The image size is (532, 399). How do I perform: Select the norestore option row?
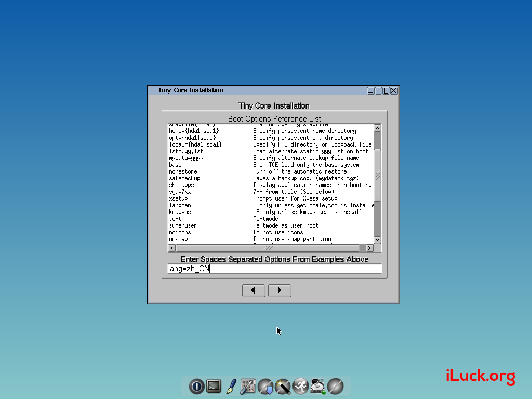click(270, 171)
